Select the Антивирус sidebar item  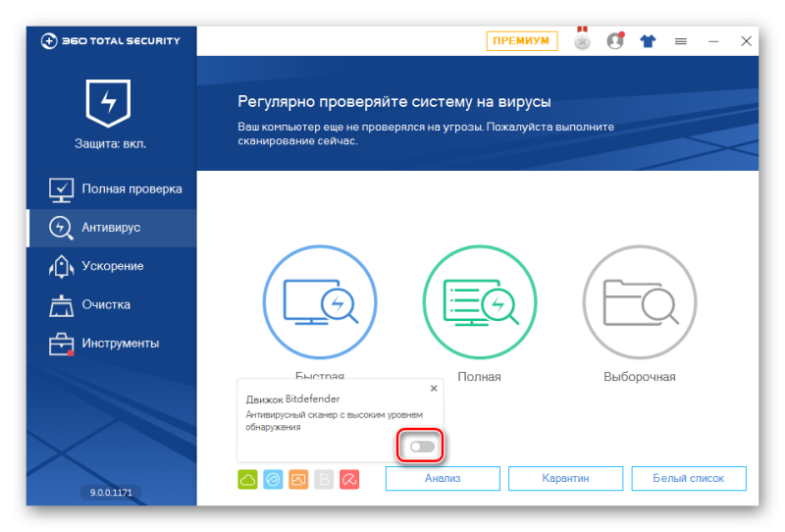coord(112,228)
